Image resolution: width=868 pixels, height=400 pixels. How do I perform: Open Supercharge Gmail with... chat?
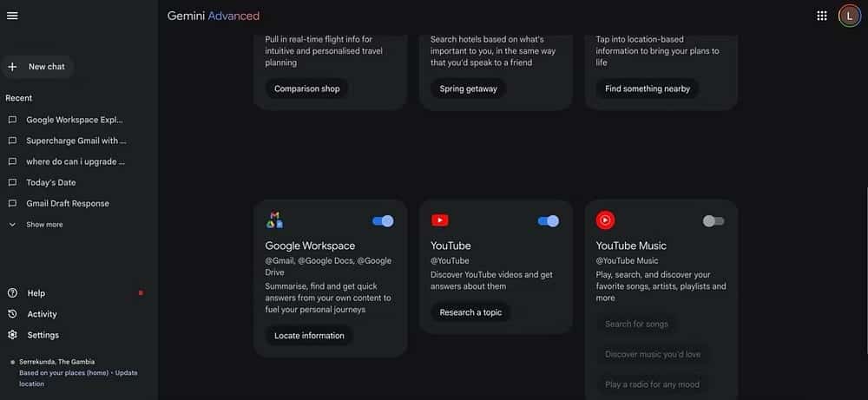point(75,141)
